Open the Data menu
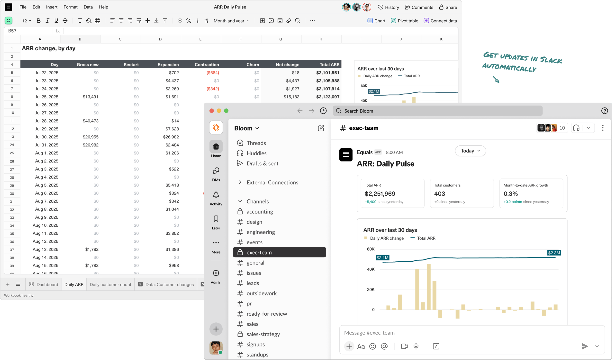The height and width of the screenshot is (364, 616). pyautogui.click(x=88, y=7)
